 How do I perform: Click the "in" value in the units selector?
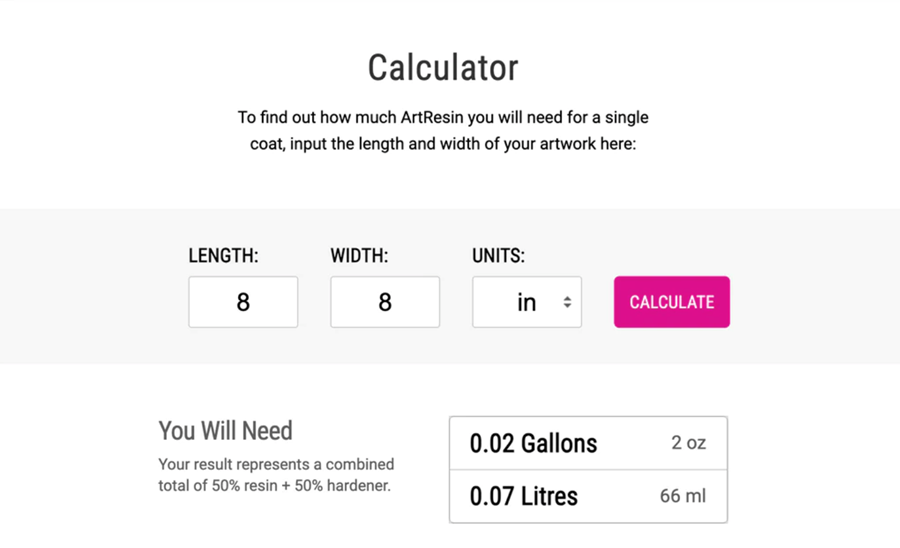click(526, 302)
